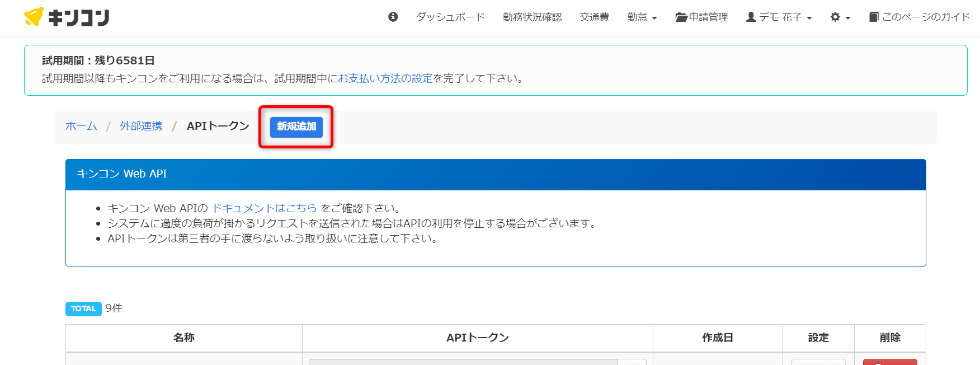Click the APIトークン breadcrumb text
980x365 pixels.
pyautogui.click(x=218, y=126)
